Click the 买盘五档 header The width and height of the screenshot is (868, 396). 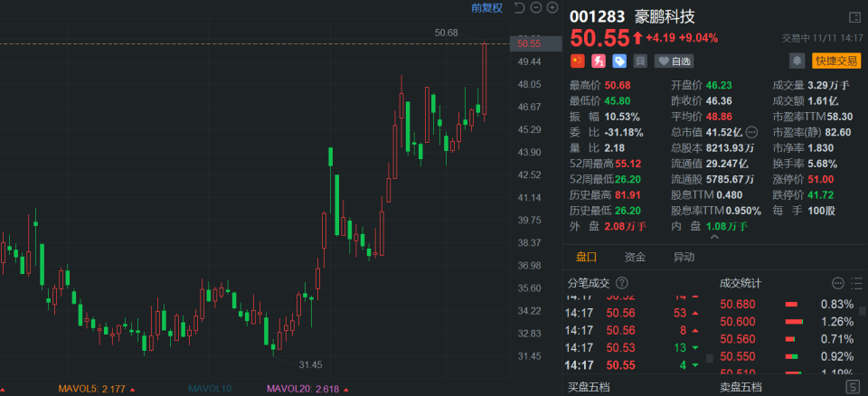click(589, 387)
